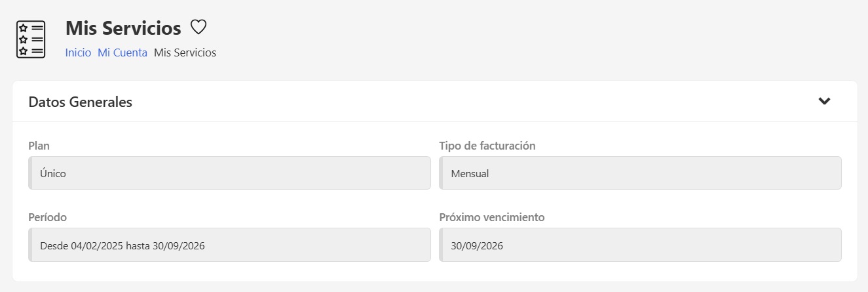The width and height of the screenshot is (868, 292).
Task: Click the Tipo de facturación label
Action: [x=487, y=146]
